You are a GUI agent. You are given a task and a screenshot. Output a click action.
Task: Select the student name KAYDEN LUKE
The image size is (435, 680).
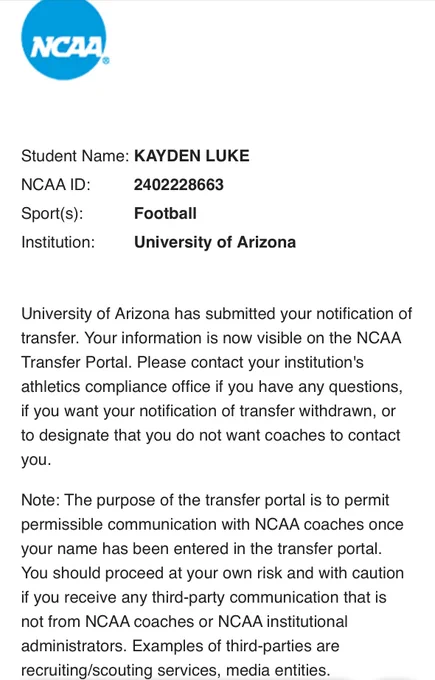click(192, 156)
